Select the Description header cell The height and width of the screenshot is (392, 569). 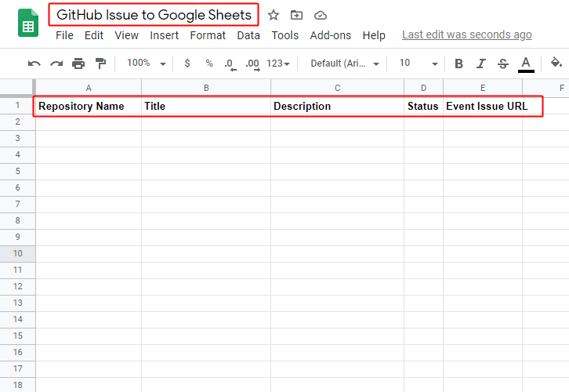(x=338, y=106)
